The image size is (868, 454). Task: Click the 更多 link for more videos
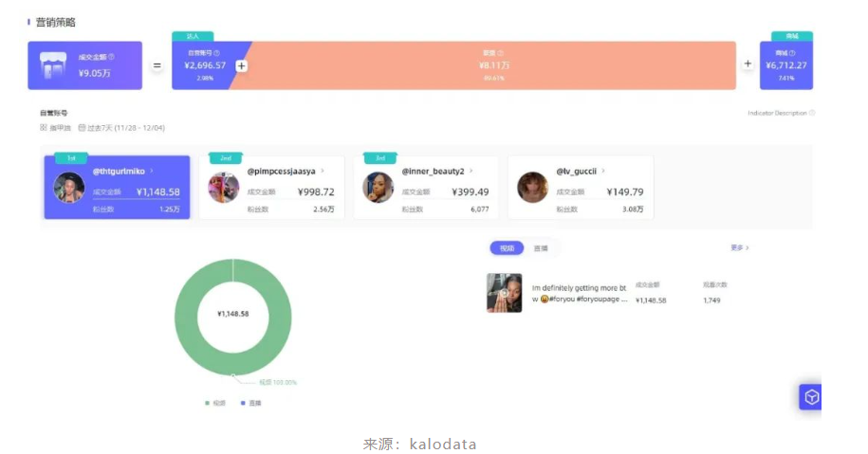740,247
